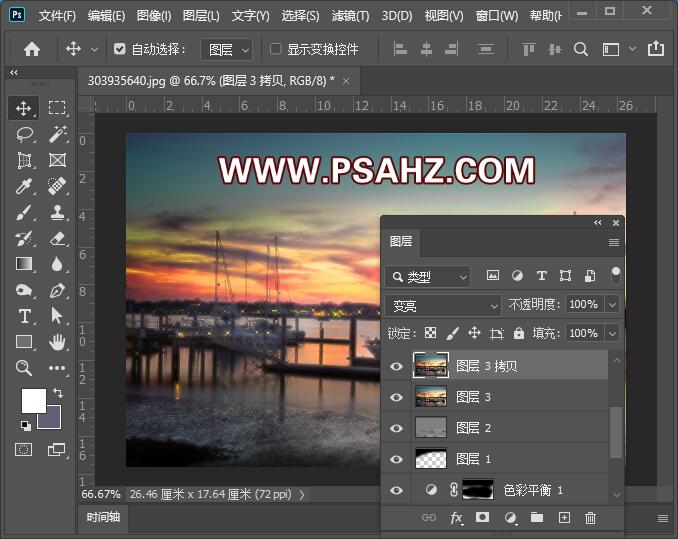Open the 文件(F) menu
The height and width of the screenshot is (539, 678).
[57, 16]
